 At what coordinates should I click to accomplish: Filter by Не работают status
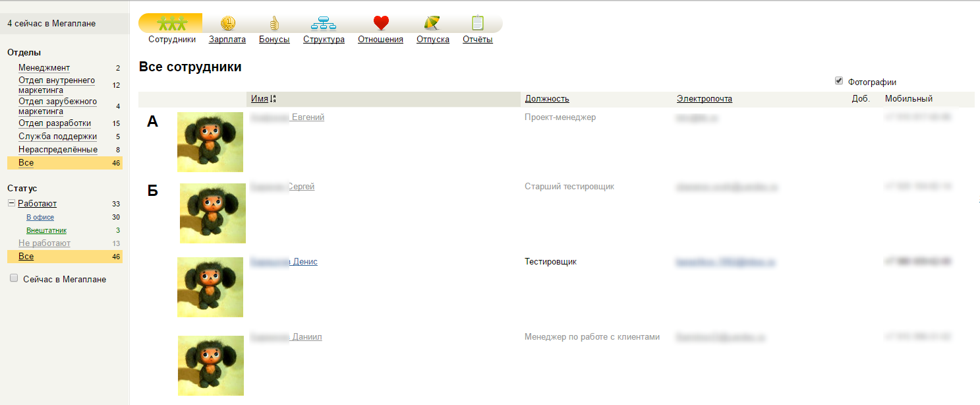point(44,243)
